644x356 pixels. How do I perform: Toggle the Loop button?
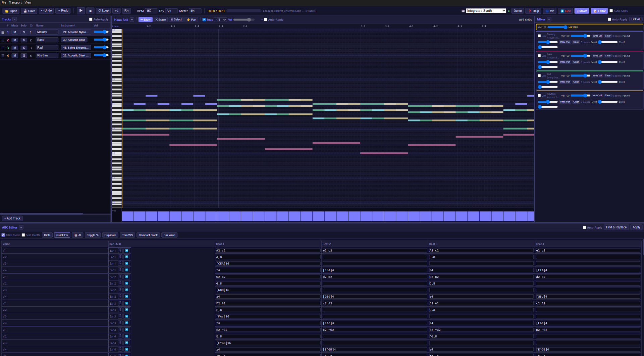(x=103, y=11)
